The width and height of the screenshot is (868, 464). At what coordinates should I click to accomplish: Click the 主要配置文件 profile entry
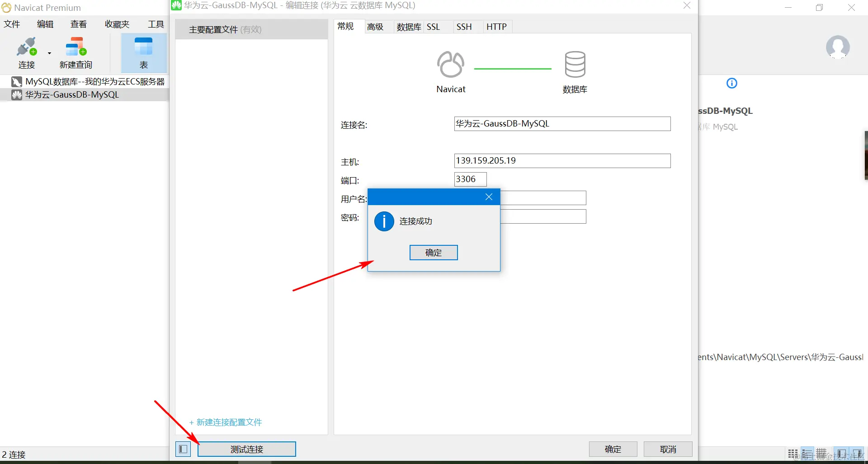pyautogui.click(x=251, y=30)
